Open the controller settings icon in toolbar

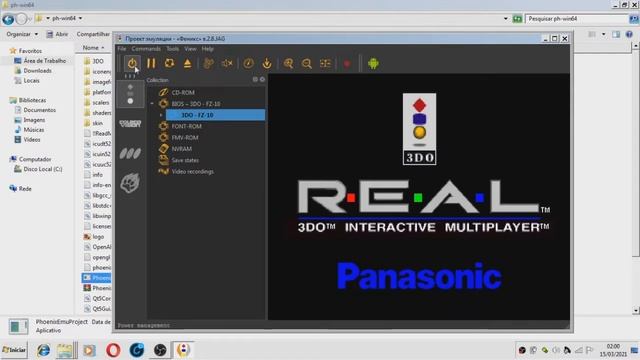coord(209,63)
